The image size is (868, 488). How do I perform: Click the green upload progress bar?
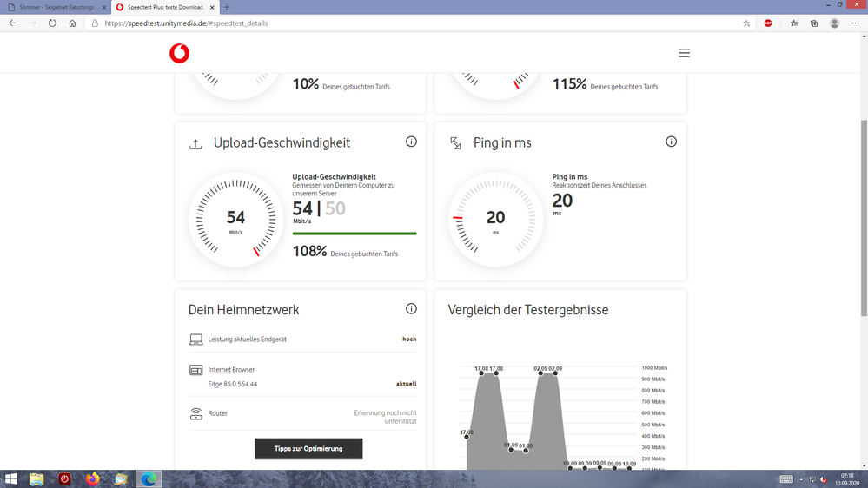point(354,234)
